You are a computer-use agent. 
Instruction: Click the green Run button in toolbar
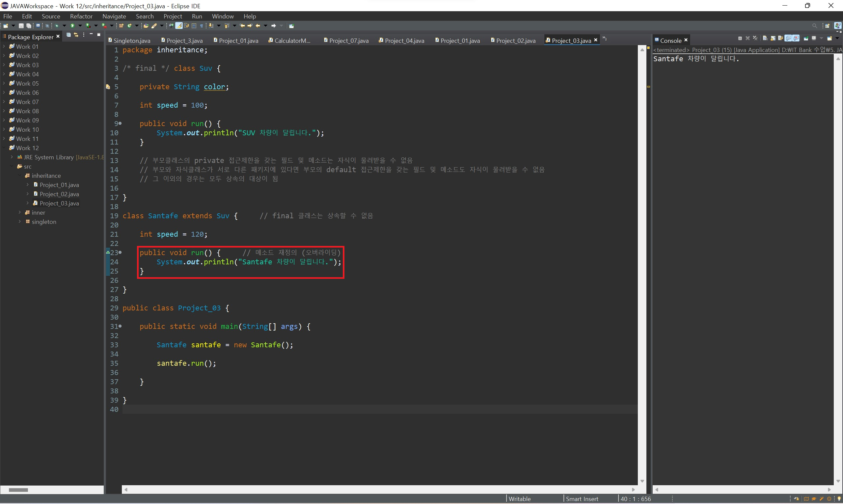click(x=72, y=26)
